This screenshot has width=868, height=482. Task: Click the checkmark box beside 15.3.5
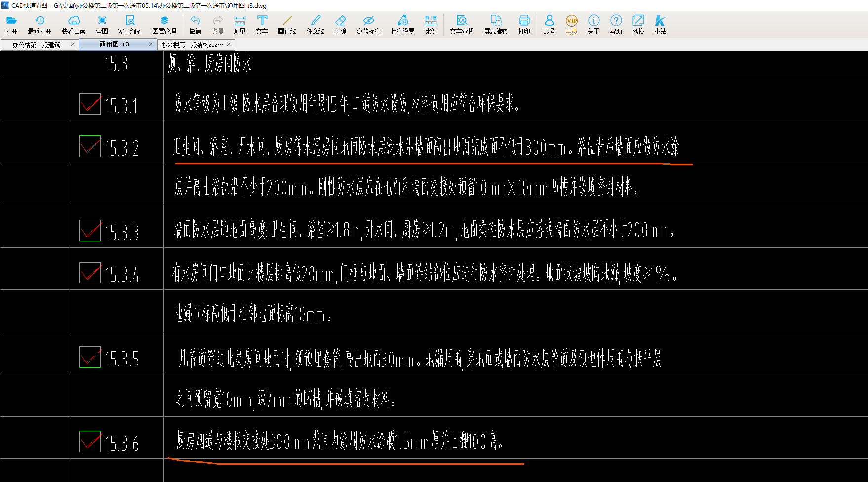(90, 357)
